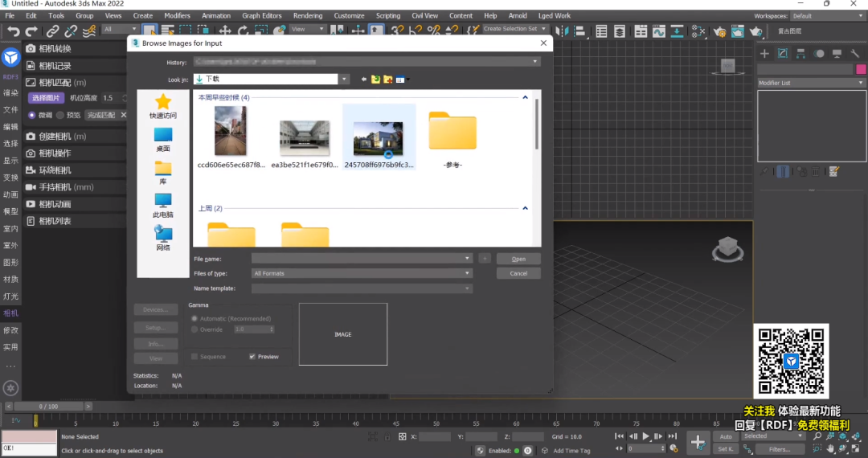The height and width of the screenshot is (458, 868).
Task: Open the Layer Explorer icon
Action: click(620, 31)
